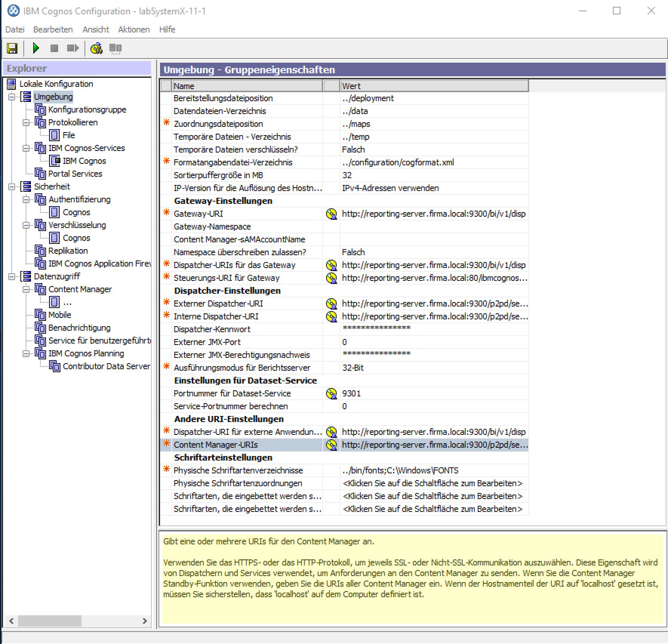Click the Restart service toolbar icon

click(72, 48)
